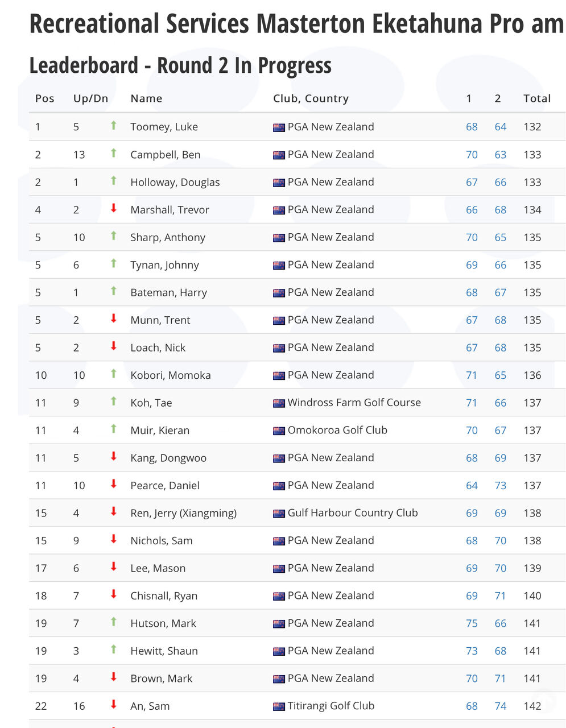
Task: Click red down arrow in An, Sam row
Action: 114,705
